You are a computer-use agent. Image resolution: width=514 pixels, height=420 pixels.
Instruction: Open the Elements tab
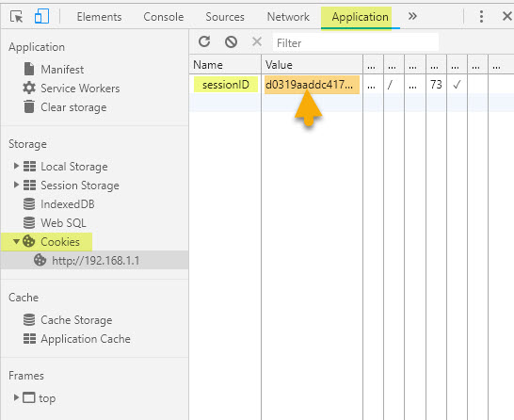pos(99,17)
